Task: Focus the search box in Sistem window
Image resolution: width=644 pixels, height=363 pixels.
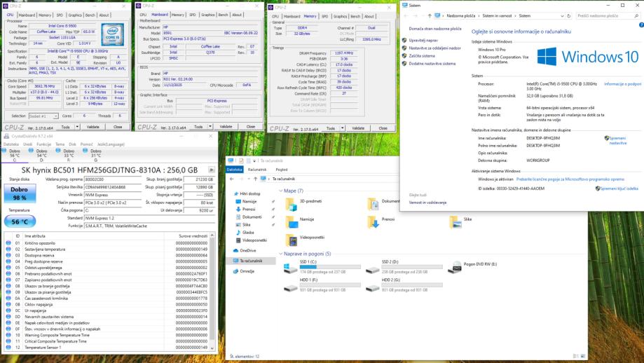Action: [x=608, y=16]
